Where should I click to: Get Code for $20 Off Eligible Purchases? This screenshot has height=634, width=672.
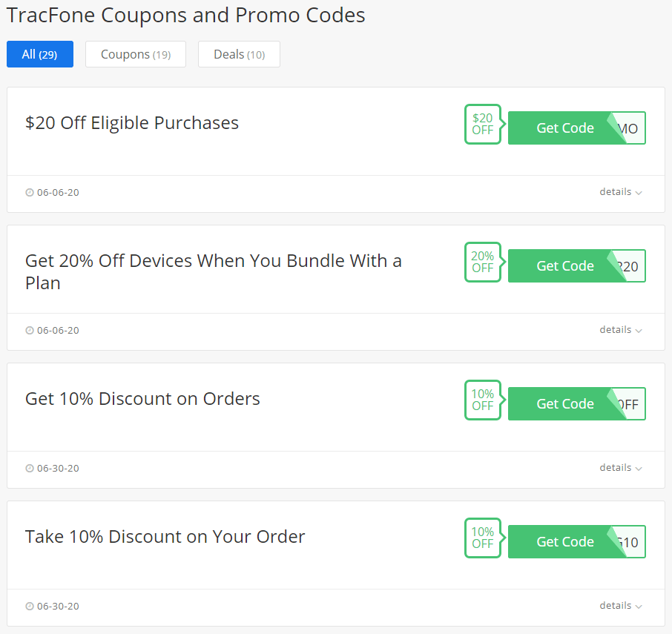(577, 128)
